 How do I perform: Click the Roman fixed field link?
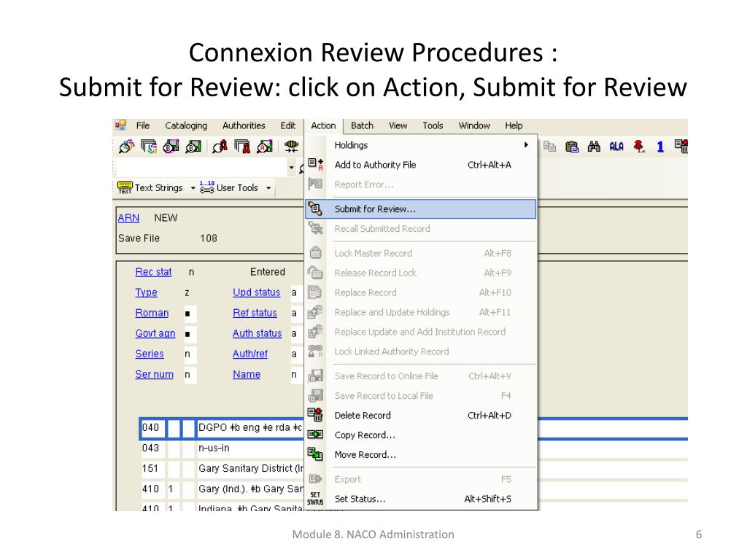tap(152, 313)
